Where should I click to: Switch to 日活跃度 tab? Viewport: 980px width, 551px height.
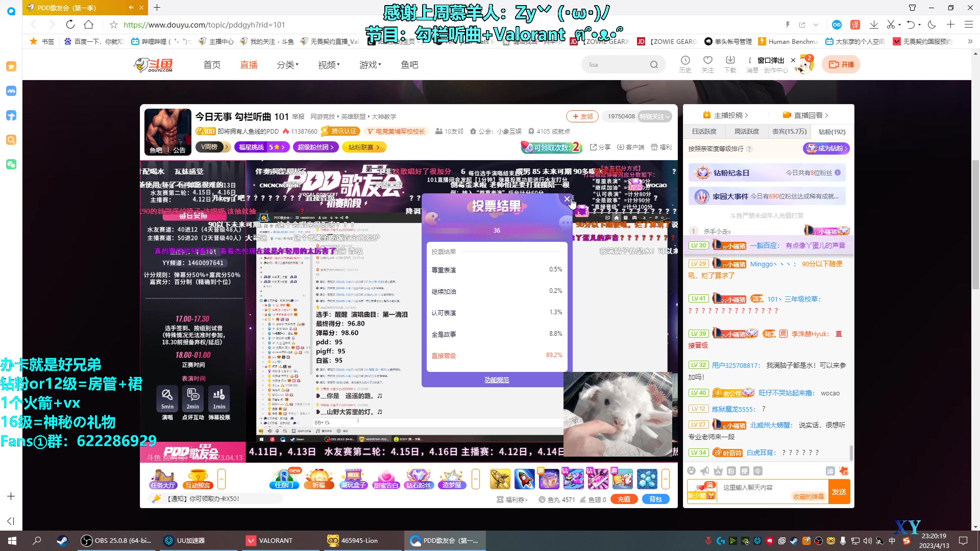pos(704,132)
